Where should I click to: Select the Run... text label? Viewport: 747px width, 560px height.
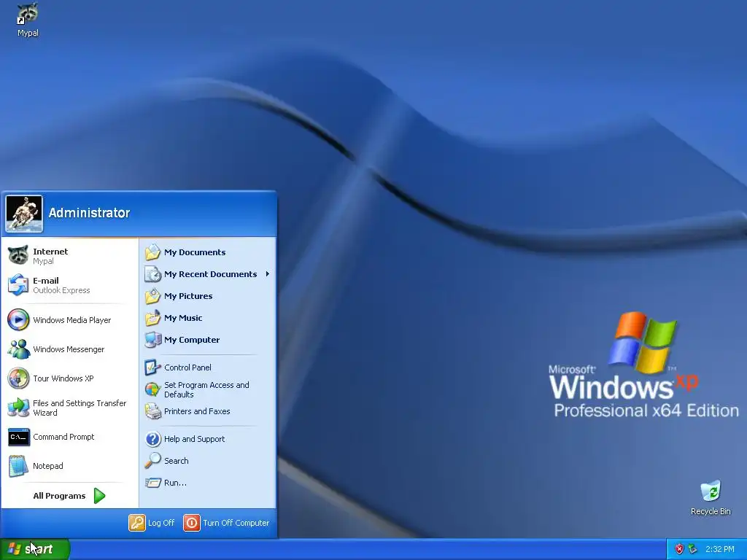click(175, 483)
